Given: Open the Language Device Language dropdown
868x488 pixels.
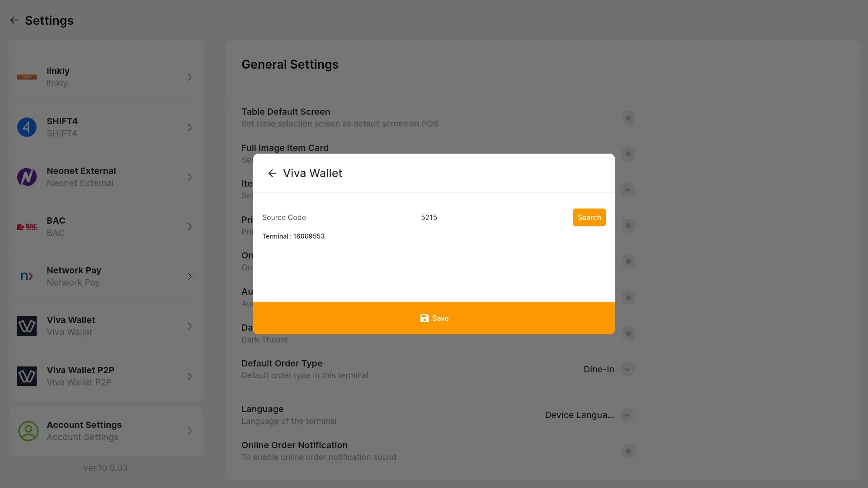Looking at the screenshot, I should (590, 415).
